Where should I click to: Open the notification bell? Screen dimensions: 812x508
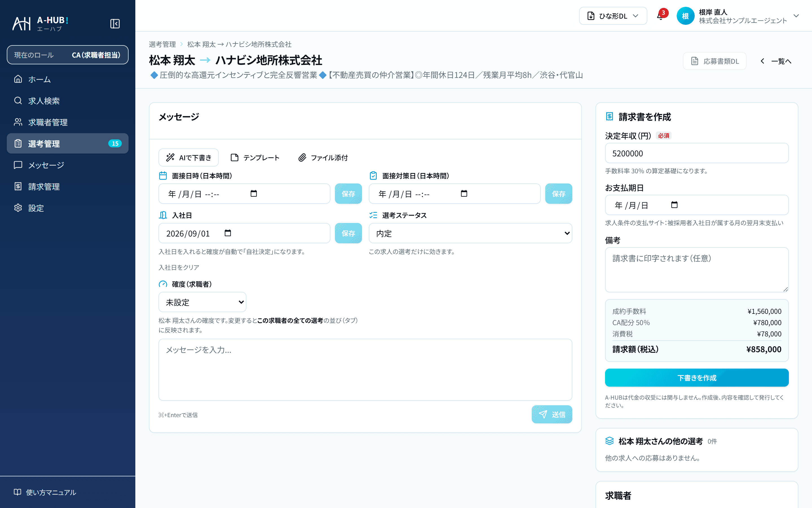660,16
